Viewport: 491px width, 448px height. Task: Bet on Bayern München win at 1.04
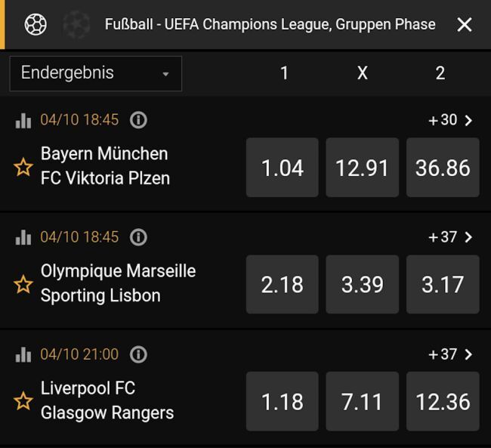point(283,168)
